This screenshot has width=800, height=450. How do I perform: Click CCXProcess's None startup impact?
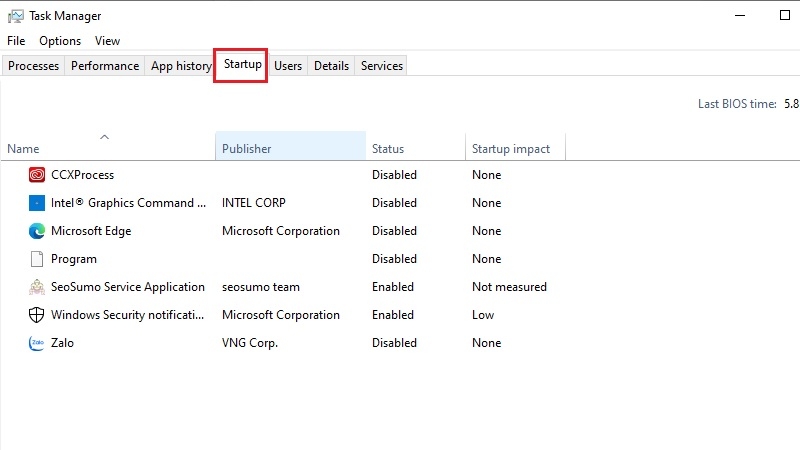[487, 175]
